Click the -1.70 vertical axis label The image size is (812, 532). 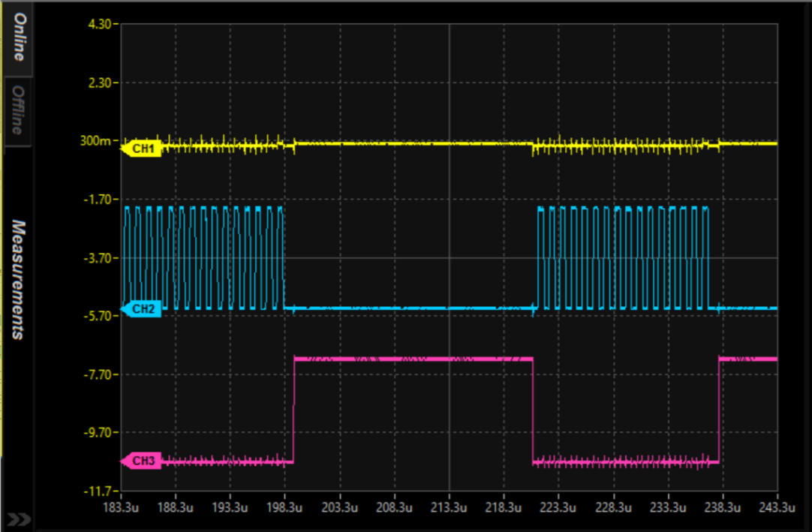click(98, 200)
